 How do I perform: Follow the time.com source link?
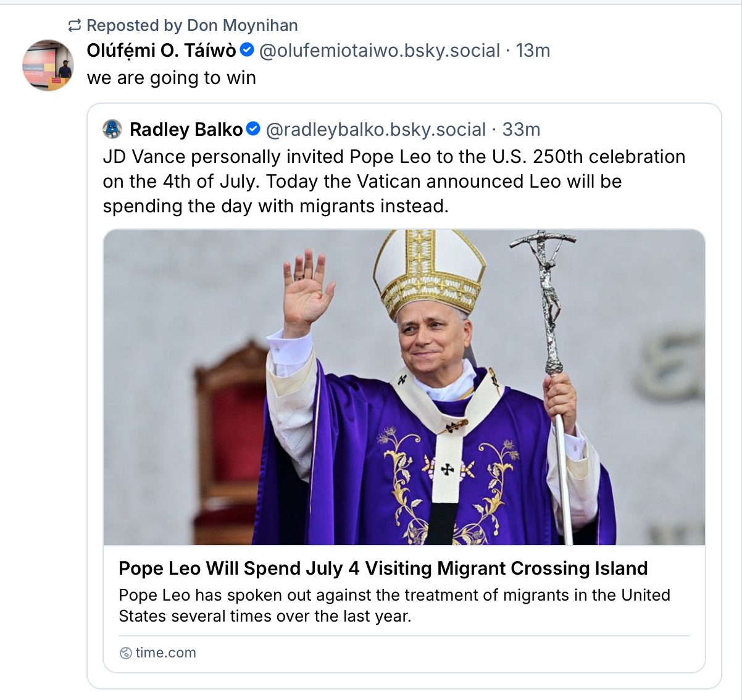point(165,653)
